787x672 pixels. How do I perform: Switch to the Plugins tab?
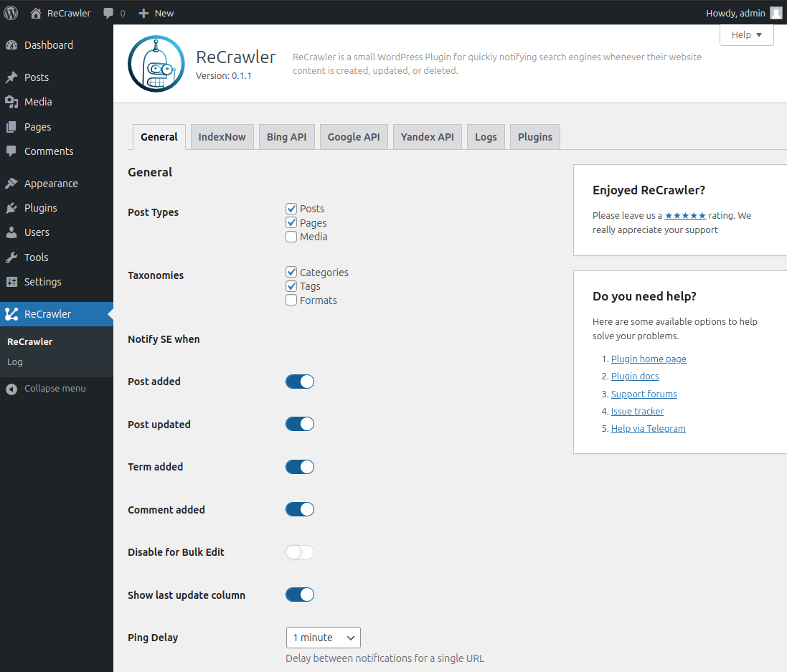[535, 137]
